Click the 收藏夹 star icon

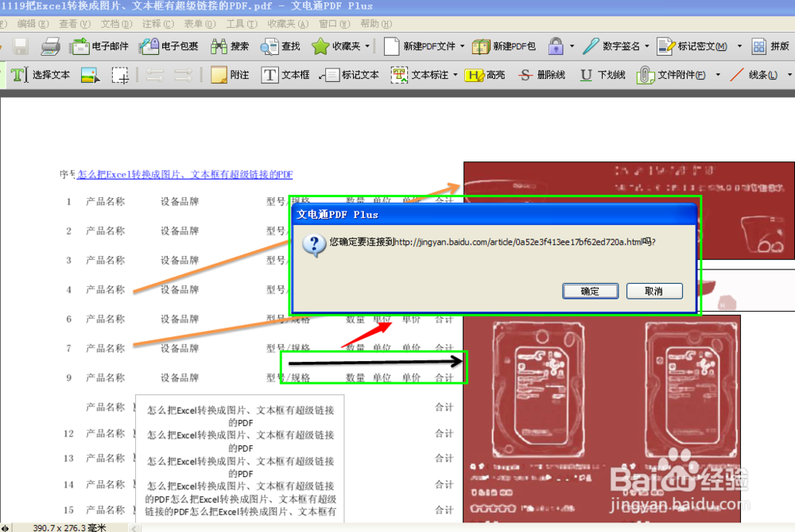(x=320, y=47)
